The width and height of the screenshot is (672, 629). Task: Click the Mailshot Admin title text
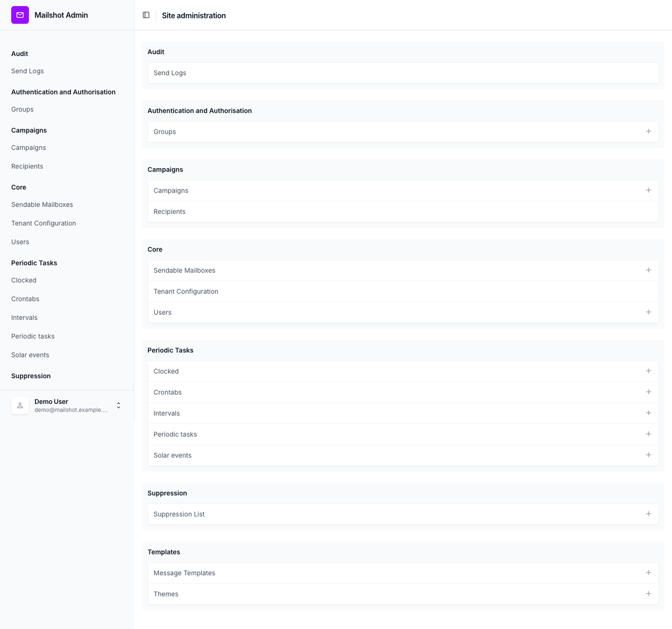[x=61, y=15]
